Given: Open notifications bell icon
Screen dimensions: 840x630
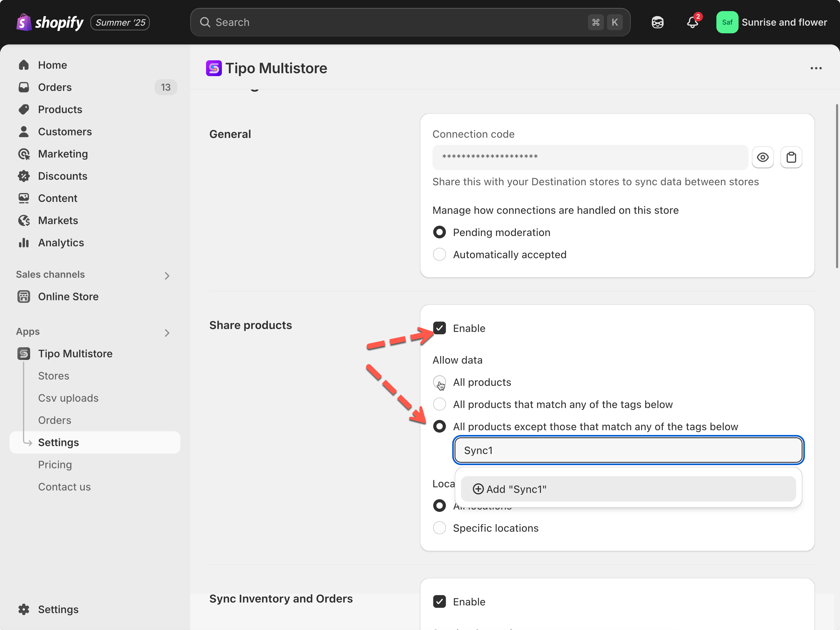Looking at the screenshot, I should pyautogui.click(x=692, y=22).
